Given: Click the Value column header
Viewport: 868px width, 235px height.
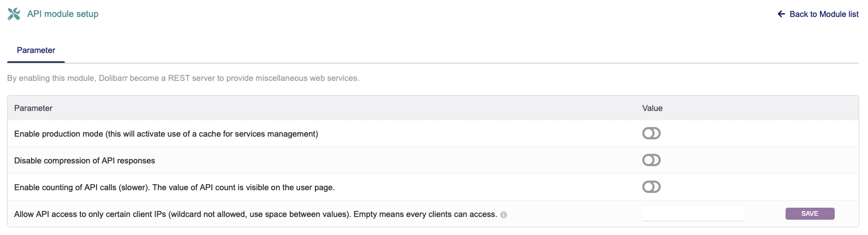Looking at the screenshot, I should click(652, 108).
